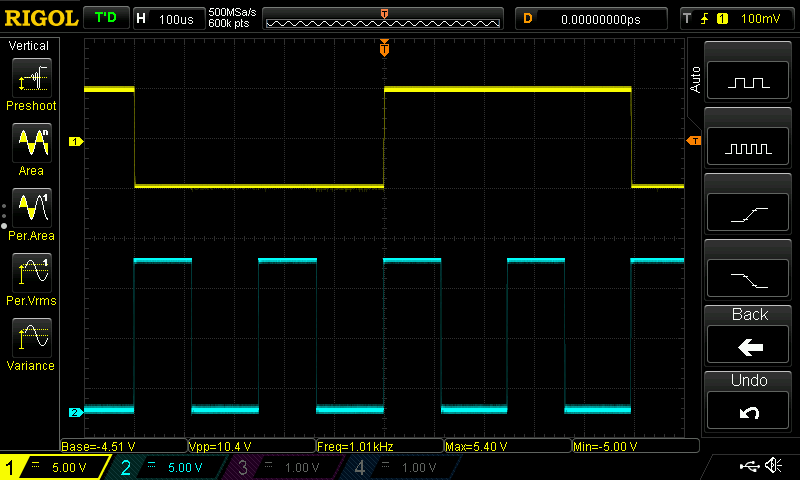Screen dimensions: 800x480
Task: Choose the single-cycle square wave auto option
Action: (748, 81)
